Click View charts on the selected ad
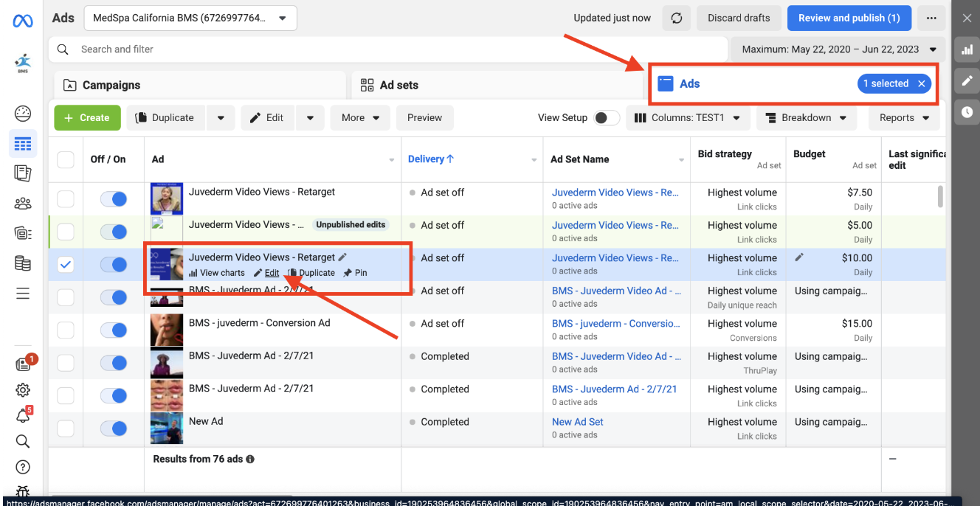This screenshot has height=506, width=980. (217, 273)
